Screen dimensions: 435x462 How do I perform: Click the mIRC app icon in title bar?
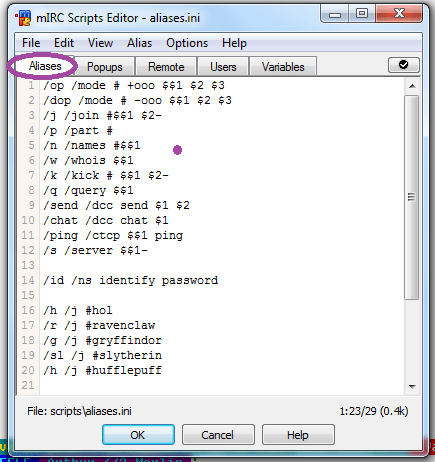point(23,18)
